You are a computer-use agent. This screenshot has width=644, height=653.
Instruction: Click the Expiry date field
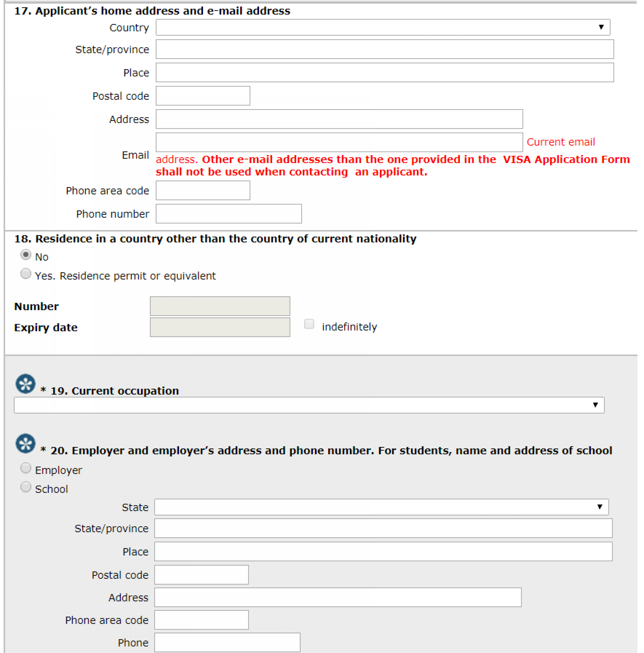click(x=220, y=327)
